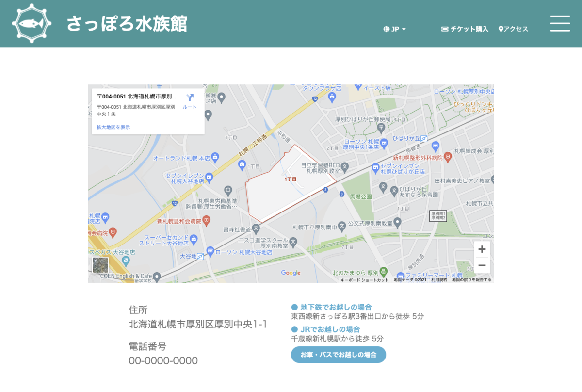
Task: Click the location pin icon next to アクセス
Action: tap(501, 29)
